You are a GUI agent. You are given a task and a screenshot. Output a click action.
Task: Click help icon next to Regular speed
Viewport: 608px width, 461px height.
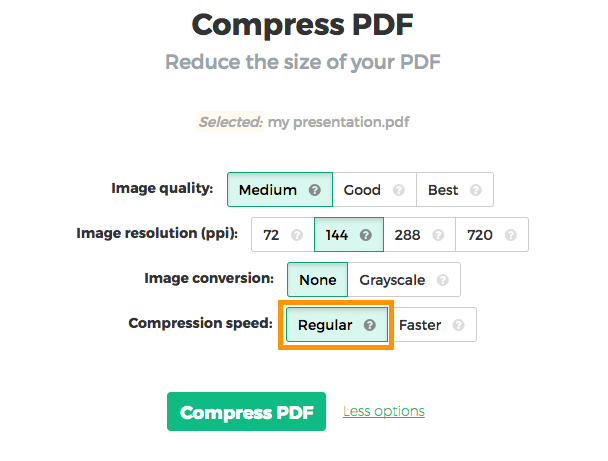(370, 325)
